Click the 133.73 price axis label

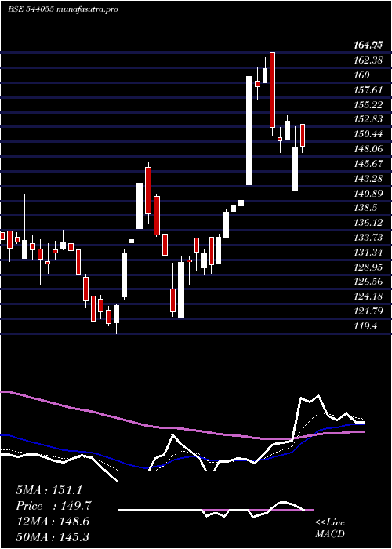[368, 238]
